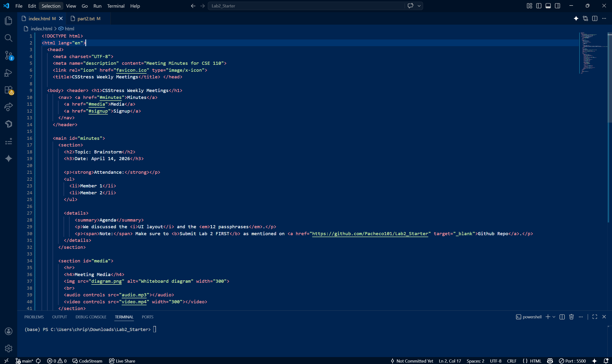Click Port : 5500 Live Server button
The image size is (612, 364).
tap(572, 361)
